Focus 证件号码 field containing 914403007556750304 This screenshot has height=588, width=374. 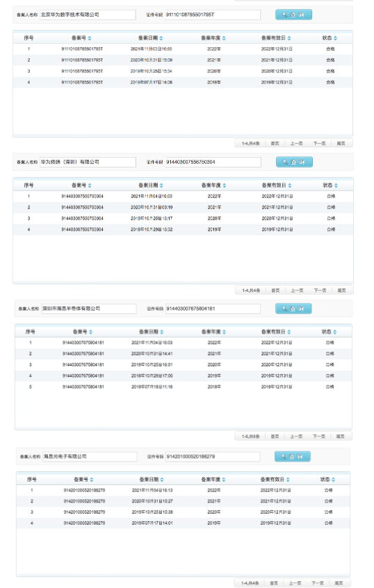[213, 162]
